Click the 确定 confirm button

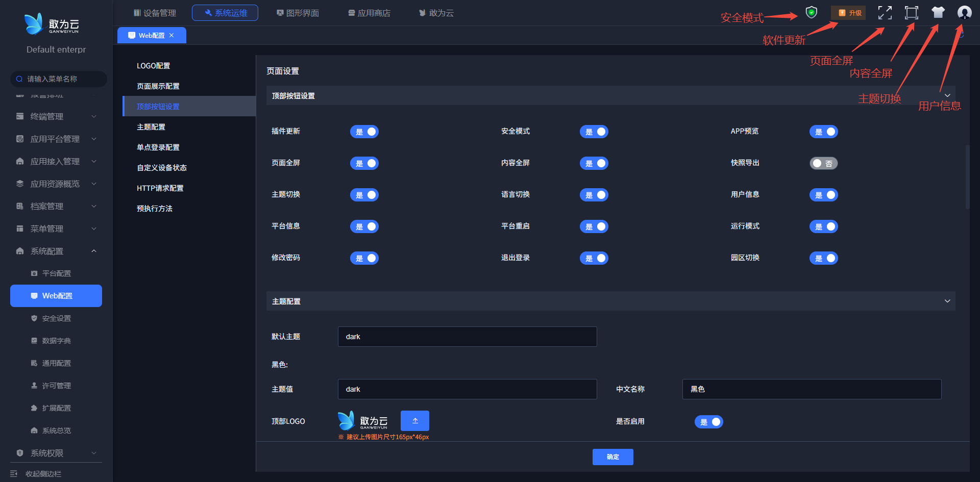pyautogui.click(x=612, y=457)
